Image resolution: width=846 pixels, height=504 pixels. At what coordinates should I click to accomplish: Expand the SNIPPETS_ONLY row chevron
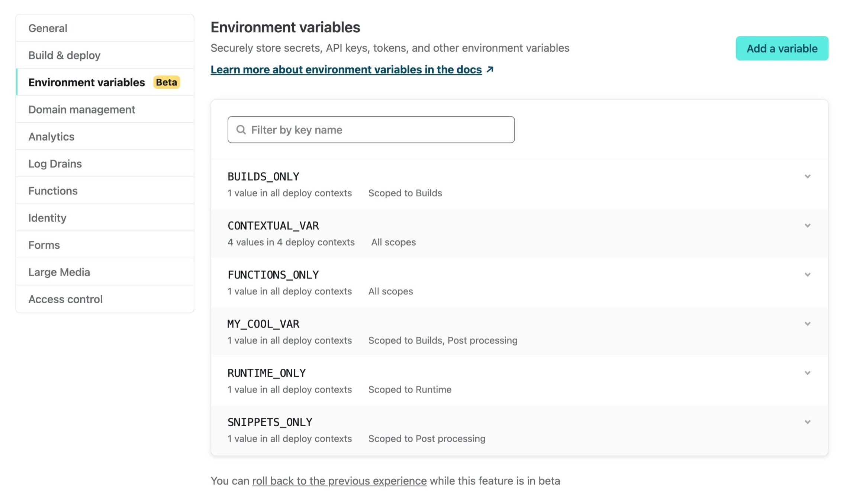pyautogui.click(x=807, y=422)
